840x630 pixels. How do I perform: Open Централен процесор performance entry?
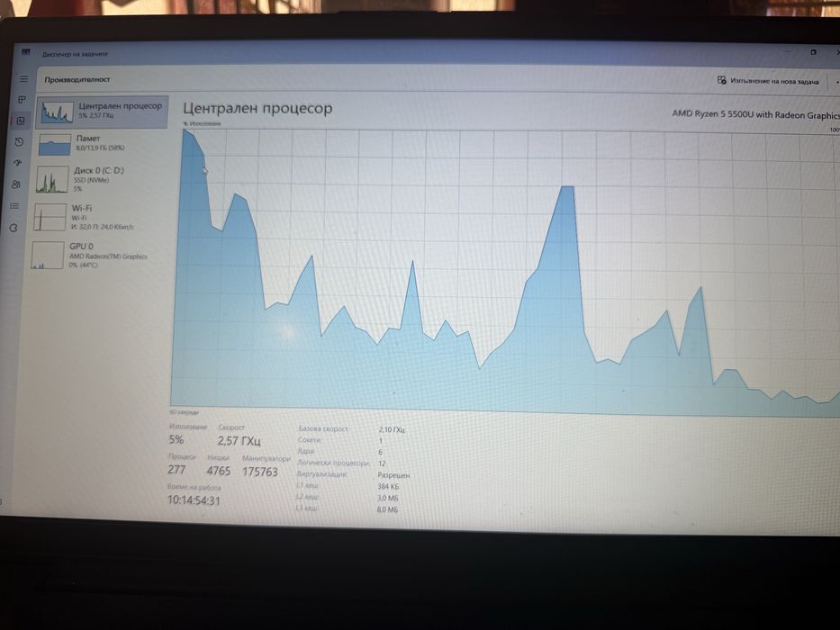point(102,112)
